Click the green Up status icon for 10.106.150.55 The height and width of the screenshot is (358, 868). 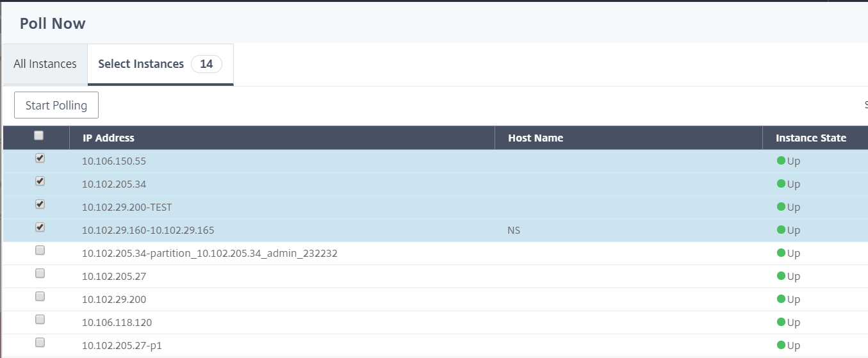(x=781, y=161)
